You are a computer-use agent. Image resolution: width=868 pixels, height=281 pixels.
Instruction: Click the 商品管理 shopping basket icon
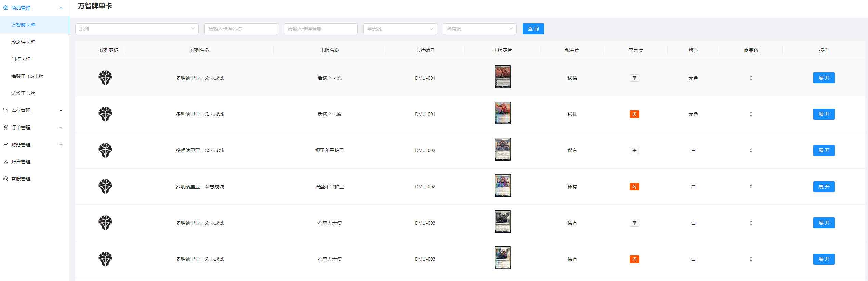pyautogui.click(x=6, y=8)
